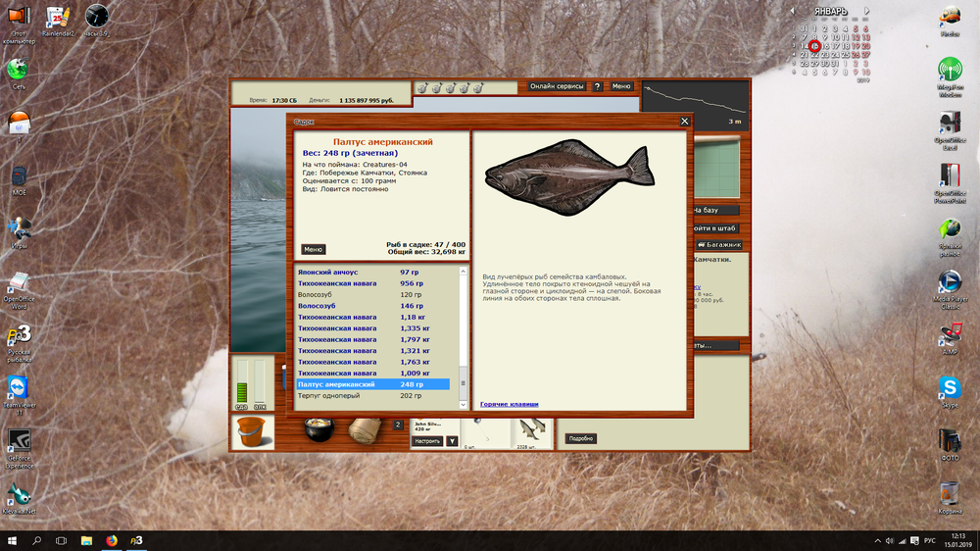This screenshot has height=551, width=980.
Task: Click the burlap sack icon
Action: pos(365,431)
